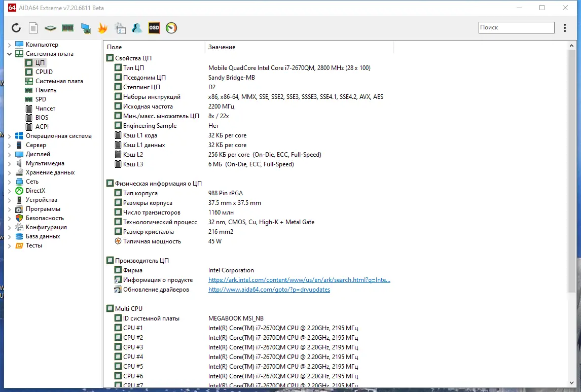Image resolution: width=581 pixels, height=392 pixels.
Task: Click inside the Поиск search field
Action: 516,27
